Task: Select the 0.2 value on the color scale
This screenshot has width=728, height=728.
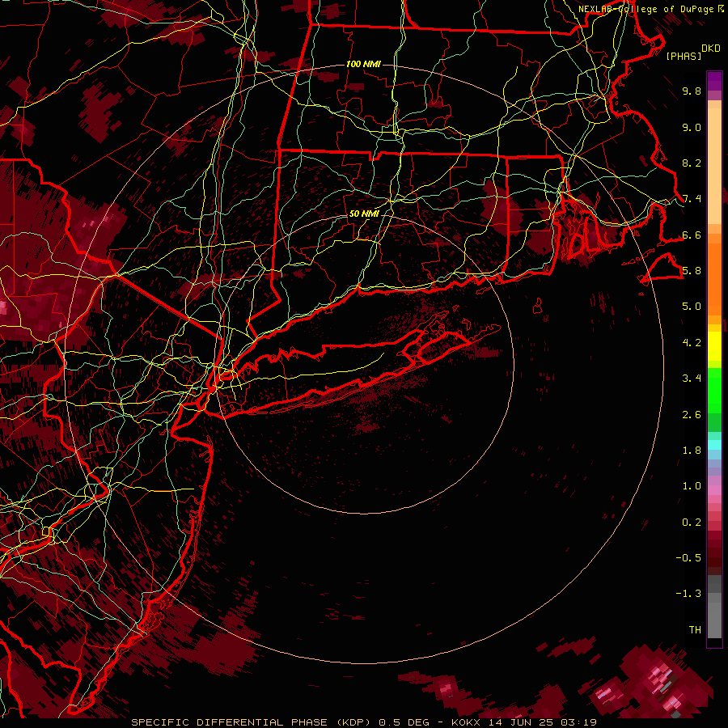Action: (692, 523)
